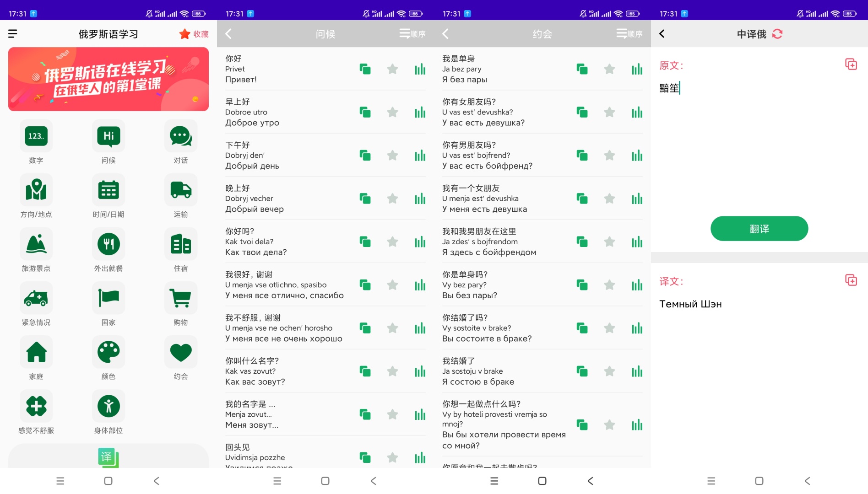868x494 pixels.
Task: Open the 紧急情况 emergency category
Action: (x=36, y=299)
